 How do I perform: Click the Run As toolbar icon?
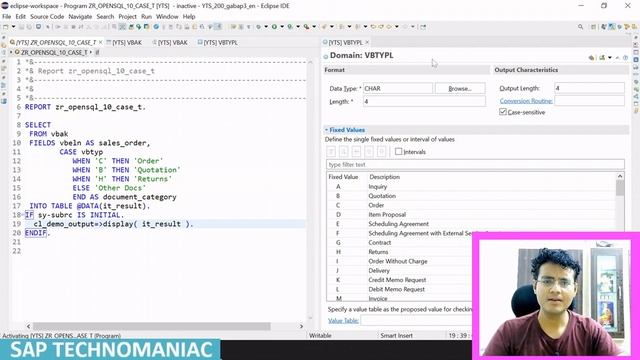pyautogui.click(x=290, y=27)
